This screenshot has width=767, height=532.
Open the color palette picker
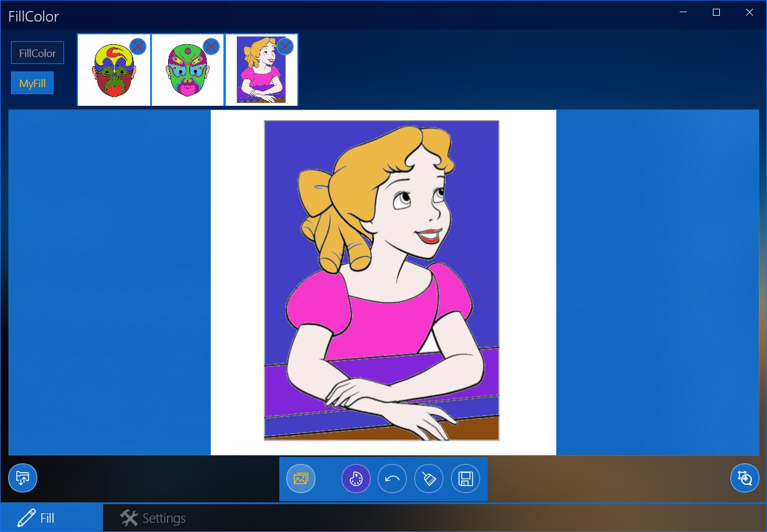pyautogui.click(x=356, y=479)
